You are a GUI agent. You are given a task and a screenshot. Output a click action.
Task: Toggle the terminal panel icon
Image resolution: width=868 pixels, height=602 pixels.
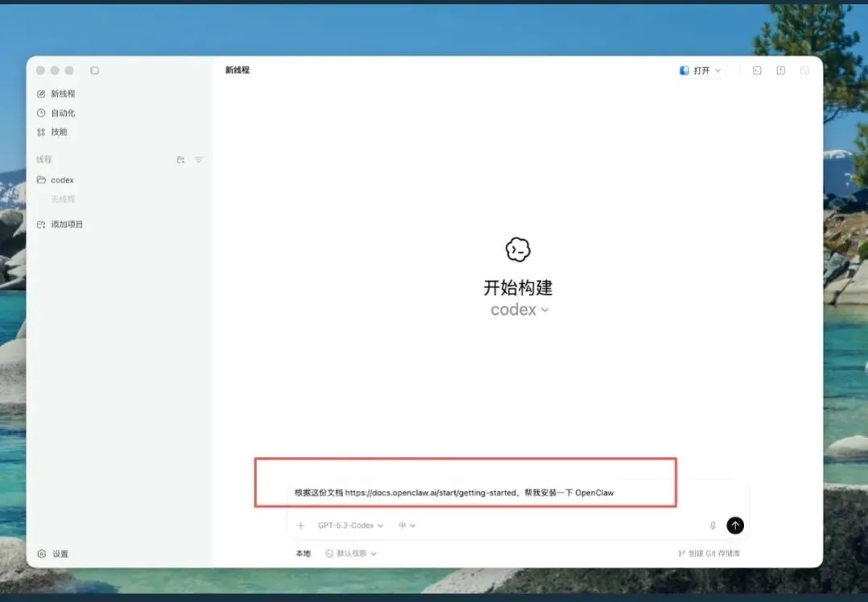(x=757, y=70)
